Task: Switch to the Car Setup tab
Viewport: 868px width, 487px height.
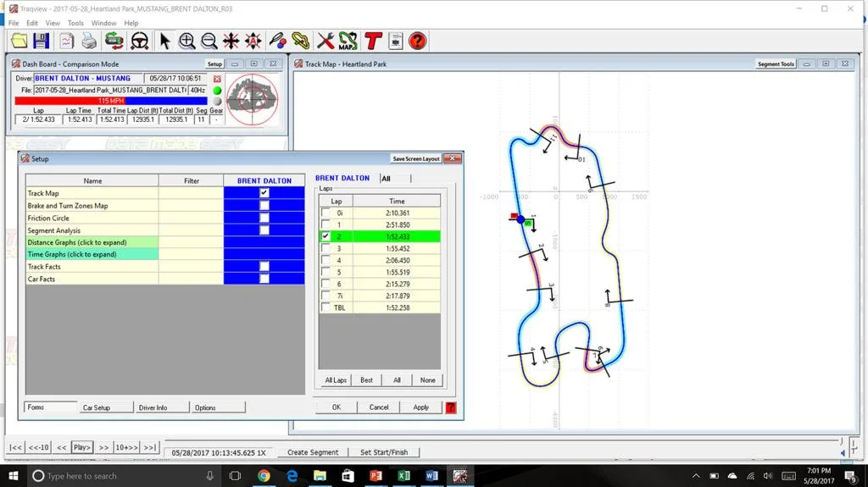Action: tap(106, 407)
